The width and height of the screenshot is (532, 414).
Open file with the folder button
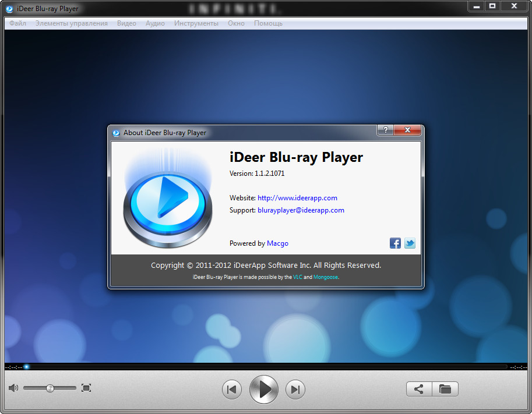point(445,389)
